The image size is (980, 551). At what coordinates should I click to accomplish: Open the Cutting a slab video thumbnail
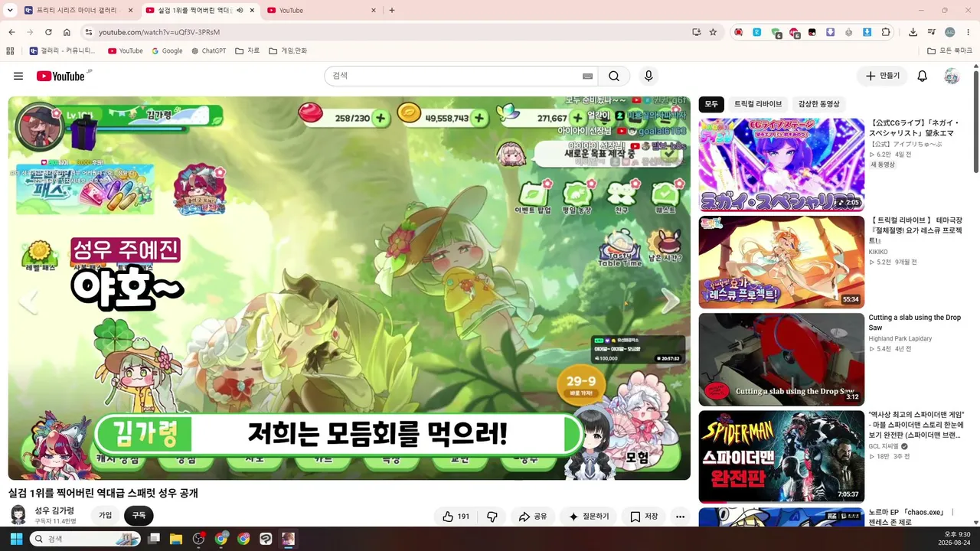pos(782,359)
